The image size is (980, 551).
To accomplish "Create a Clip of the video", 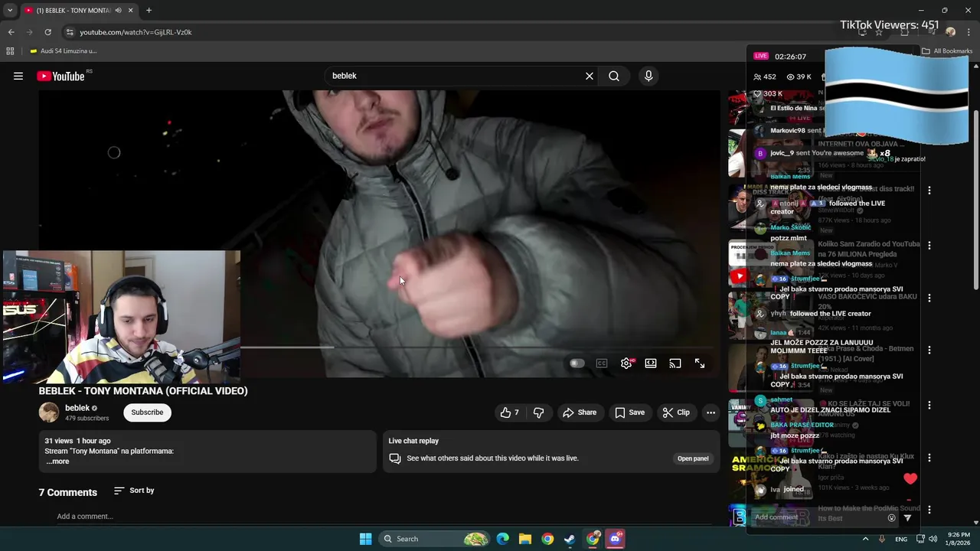I will tap(676, 412).
